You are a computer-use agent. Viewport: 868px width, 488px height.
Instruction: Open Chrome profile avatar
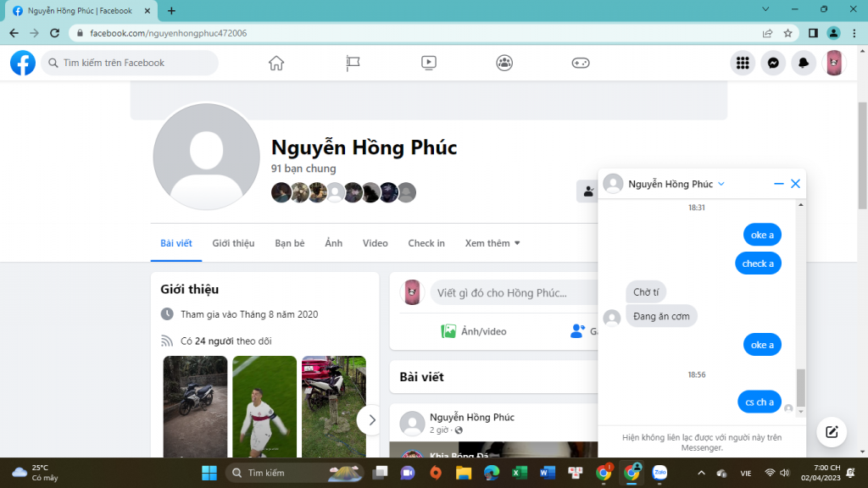(833, 33)
